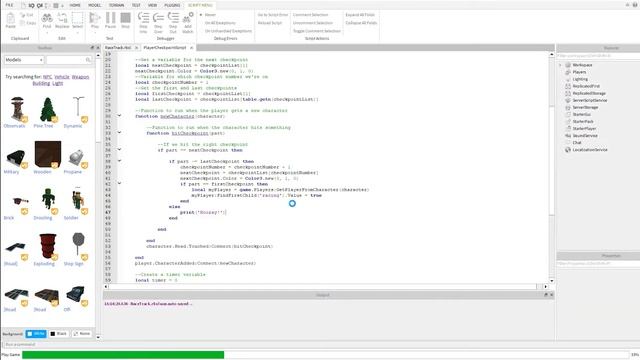640x360 pixels.
Task: Click the Vehicle search suggestion link
Action: coord(62,77)
